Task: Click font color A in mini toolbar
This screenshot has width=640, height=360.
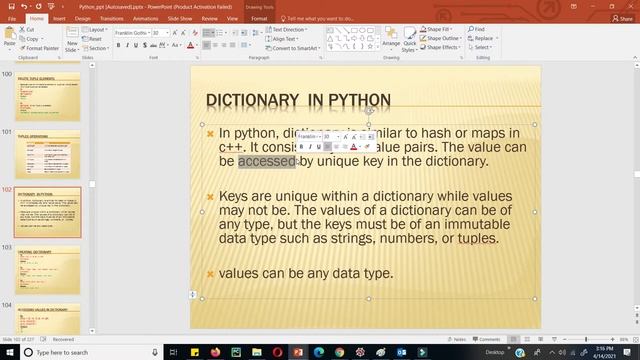Action: [x=353, y=147]
